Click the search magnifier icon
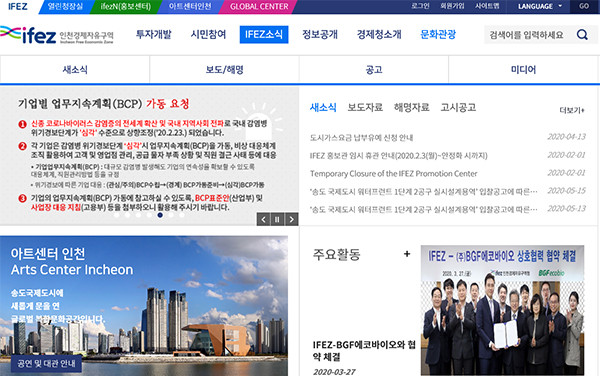This screenshot has width=600, height=376. click(x=582, y=35)
